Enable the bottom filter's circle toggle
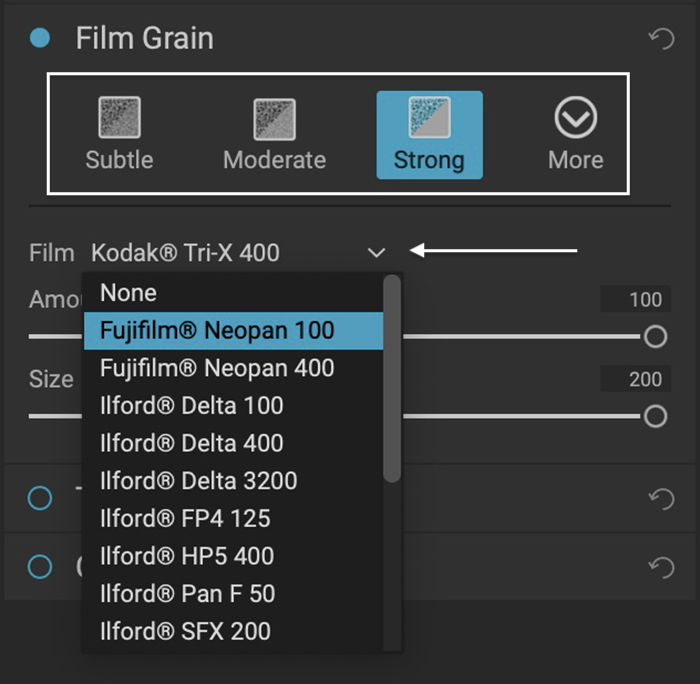Screen dimensions: 700x684 pyautogui.click(x=40, y=567)
